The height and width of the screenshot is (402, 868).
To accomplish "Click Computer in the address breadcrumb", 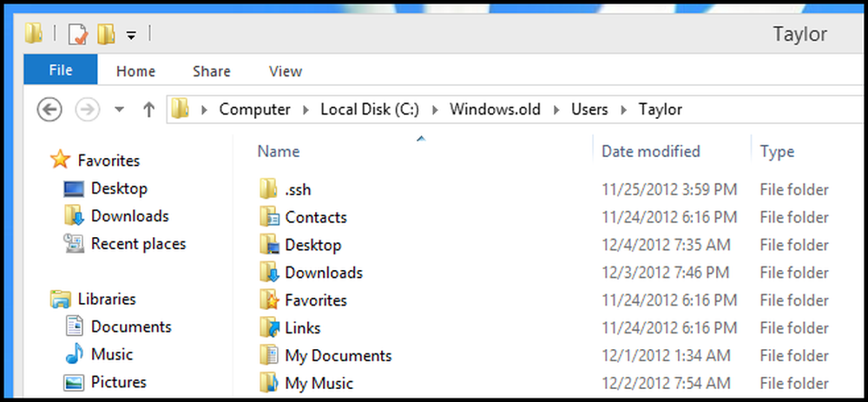I will click(254, 109).
